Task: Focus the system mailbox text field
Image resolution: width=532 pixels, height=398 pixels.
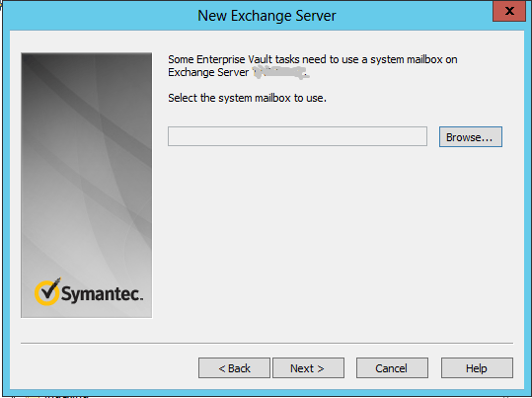Action: pyautogui.click(x=297, y=136)
